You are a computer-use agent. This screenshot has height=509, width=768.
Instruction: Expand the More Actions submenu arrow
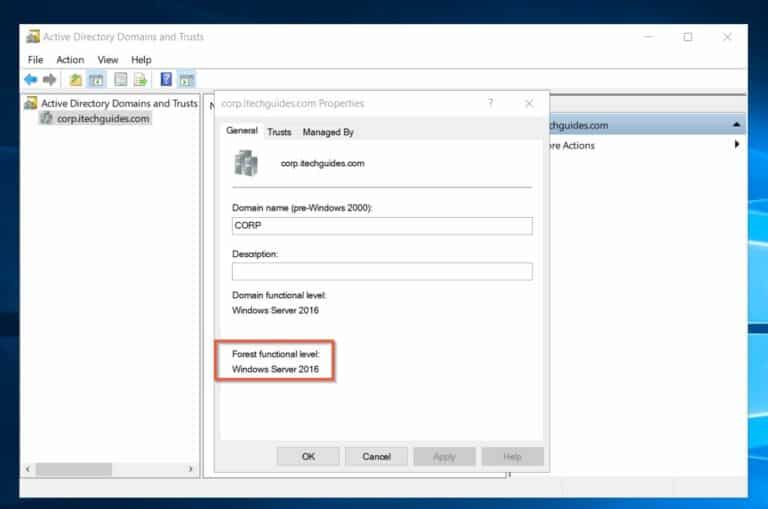click(737, 145)
